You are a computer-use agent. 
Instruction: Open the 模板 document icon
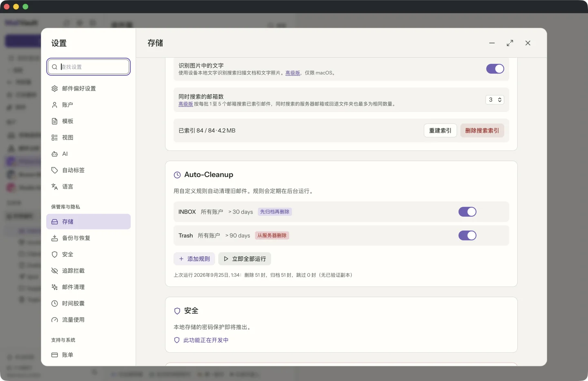[55, 121]
